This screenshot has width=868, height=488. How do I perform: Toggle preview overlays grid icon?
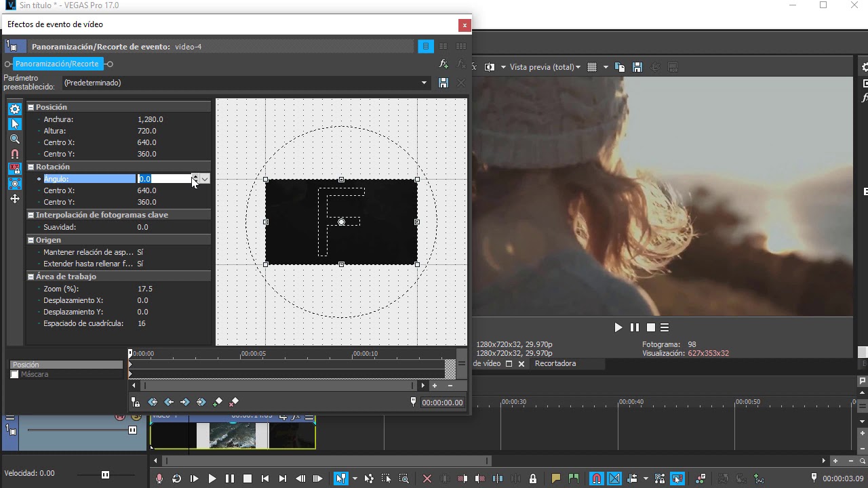point(592,67)
